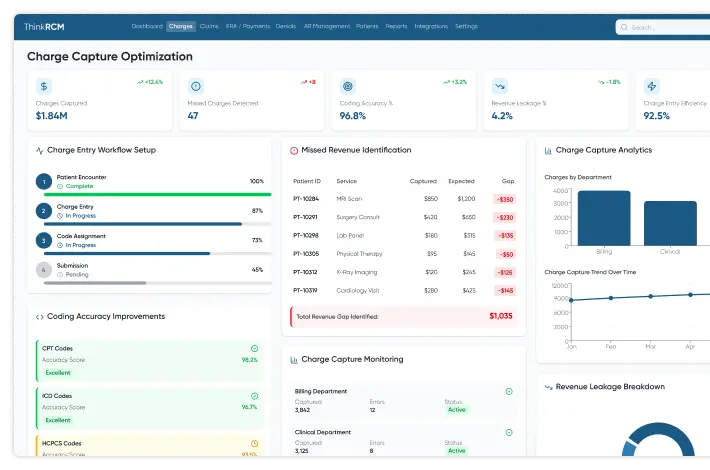Click the Coding Accuracy target icon
Viewport: 710px width, 470px height.
point(348,86)
